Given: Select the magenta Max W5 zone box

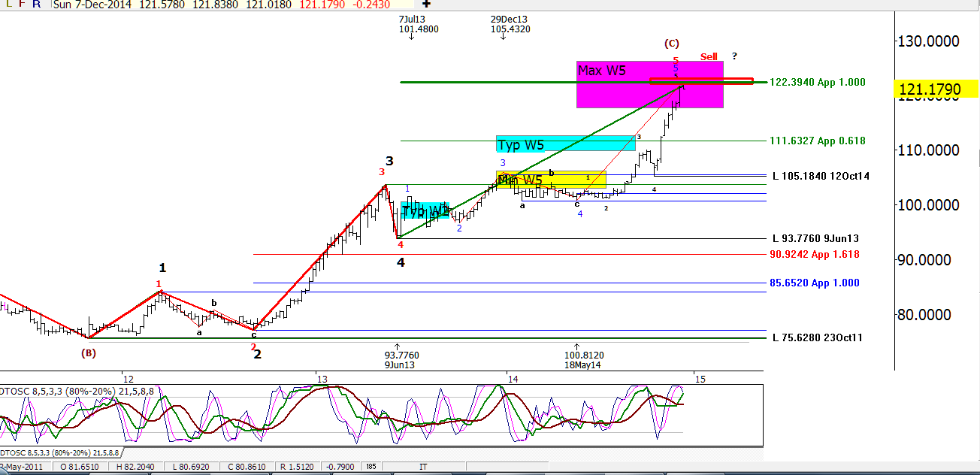Looking at the screenshot, I should point(649,84).
